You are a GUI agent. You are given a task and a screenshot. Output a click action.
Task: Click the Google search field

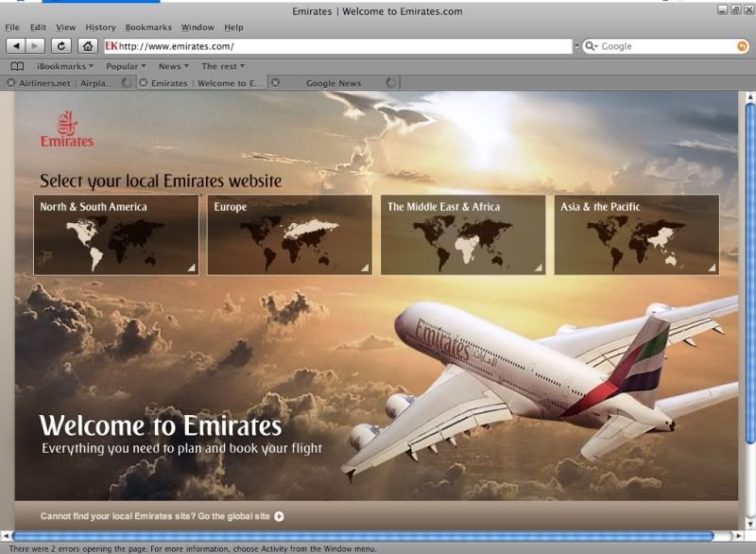click(x=667, y=46)
